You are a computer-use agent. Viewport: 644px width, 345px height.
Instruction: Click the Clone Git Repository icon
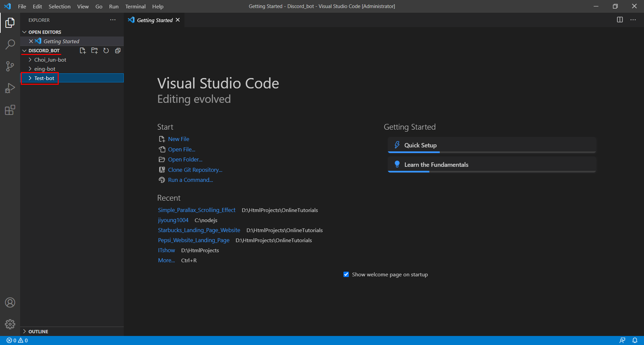[x=162, y=170]
